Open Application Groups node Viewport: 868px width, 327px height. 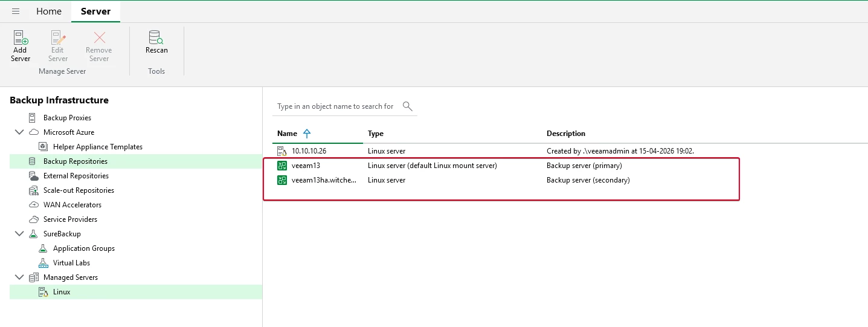(x=84, y=248)
